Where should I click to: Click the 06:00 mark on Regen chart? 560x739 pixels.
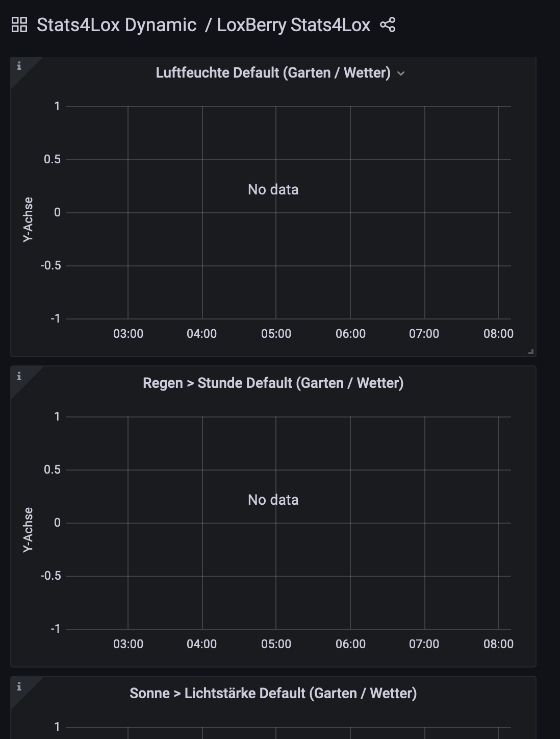pos(350,644)
